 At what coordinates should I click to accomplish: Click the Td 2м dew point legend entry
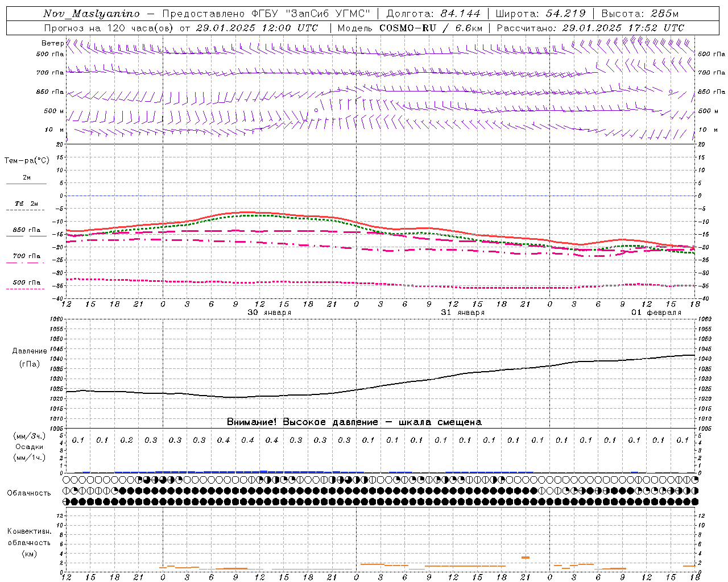(26, 203)
